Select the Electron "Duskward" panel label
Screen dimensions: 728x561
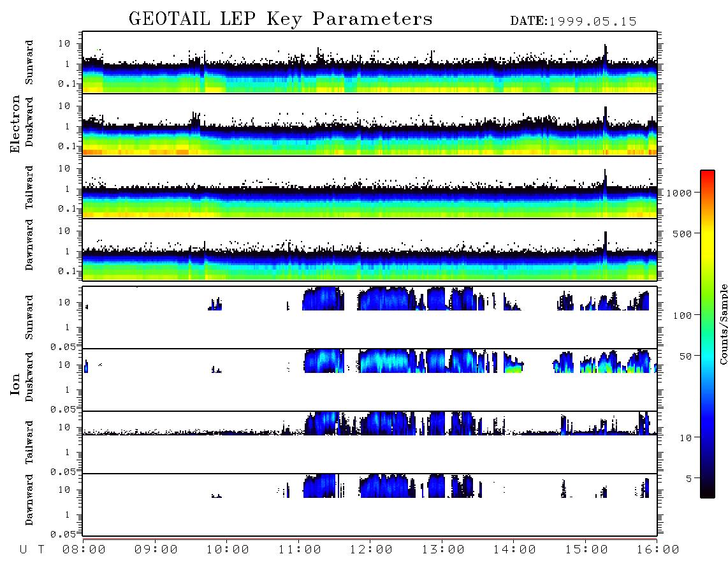coord(29,122)
